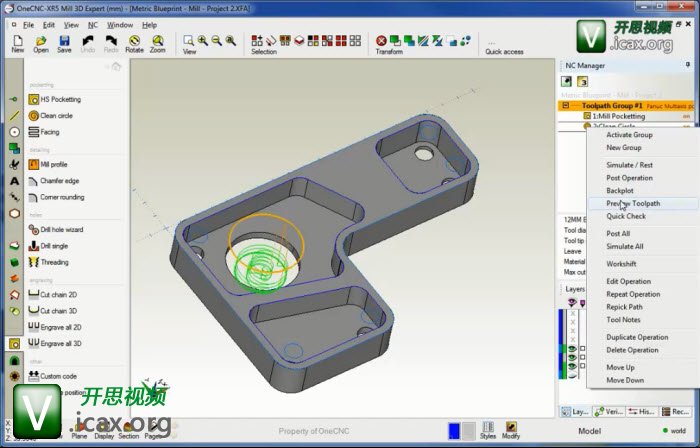Switch to the Lay... tab
The width and height of the screenshot is (700, 448).
[x=575, y=411]
